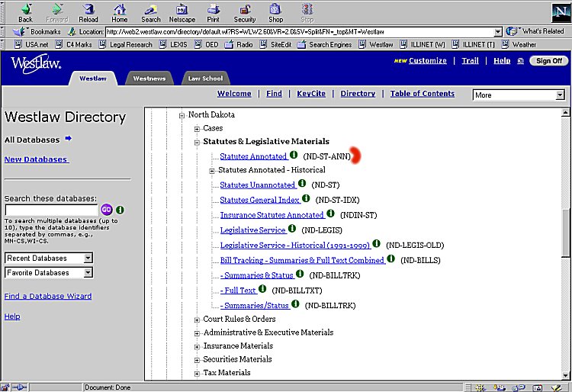Screen dimensions: 572x392
Task: Toggle Statutes Annotated - Historical node
Action: 211,171
